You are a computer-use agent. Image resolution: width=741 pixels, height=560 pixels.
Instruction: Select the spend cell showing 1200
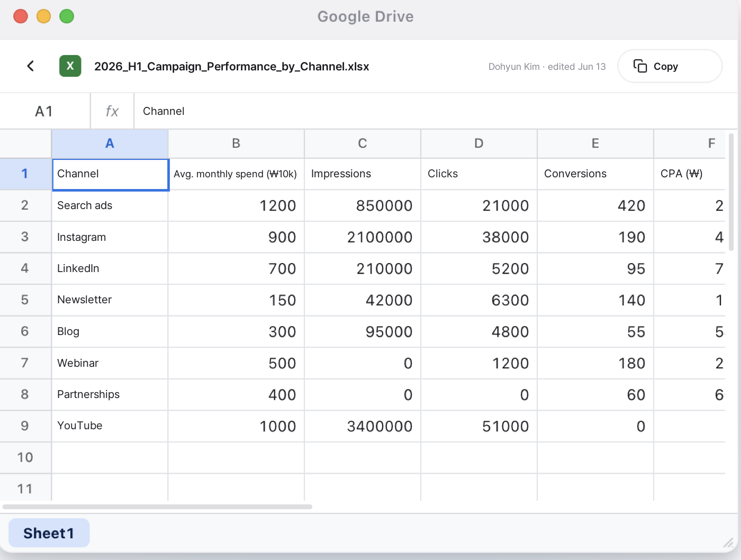pos(236,205)
